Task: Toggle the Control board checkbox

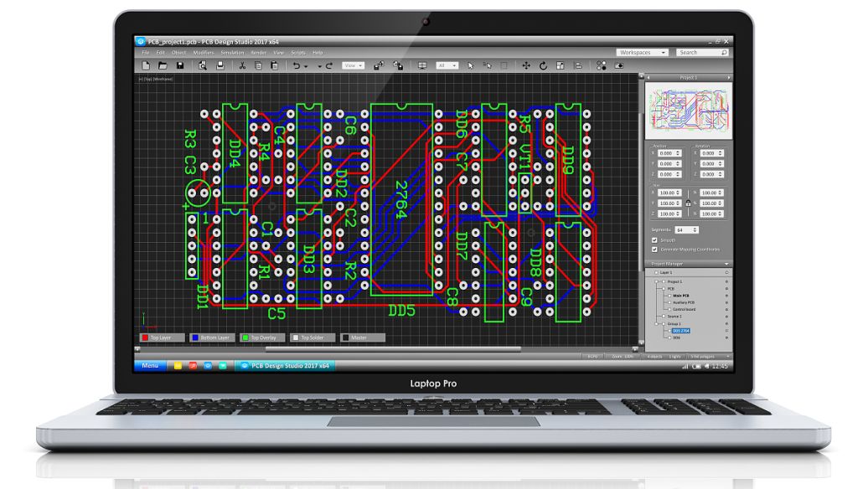Action: (669, 309)
